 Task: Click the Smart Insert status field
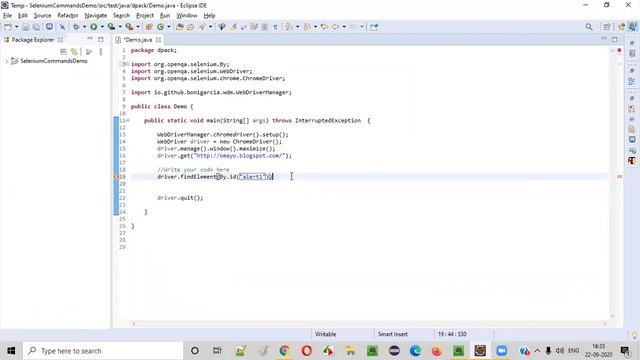pyautogui.click(x=393, y=334)
